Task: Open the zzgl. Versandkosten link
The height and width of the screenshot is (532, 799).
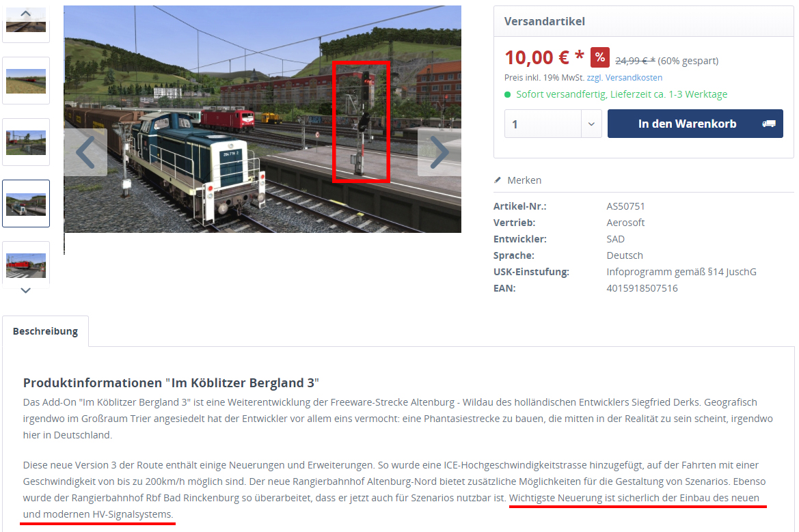Action: coord(624,77)
